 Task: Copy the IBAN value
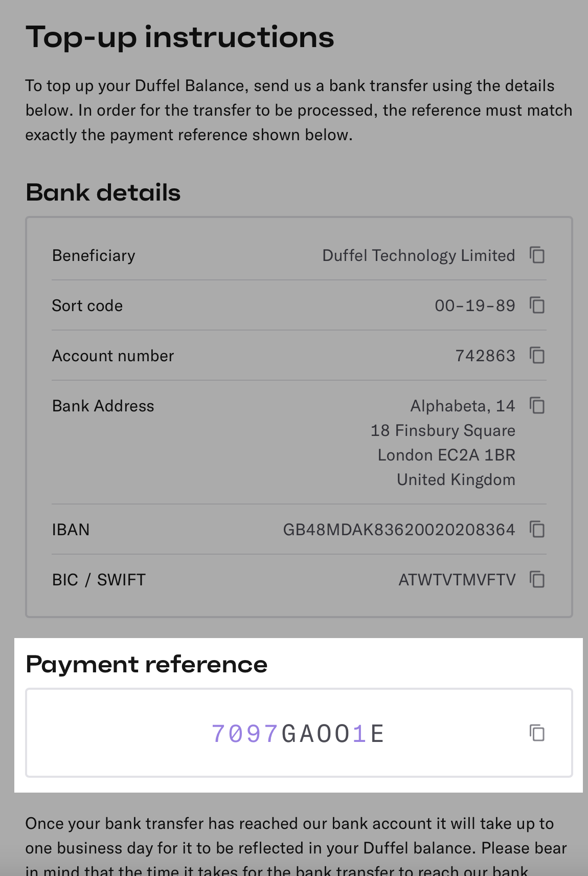[x=537, y=529]
